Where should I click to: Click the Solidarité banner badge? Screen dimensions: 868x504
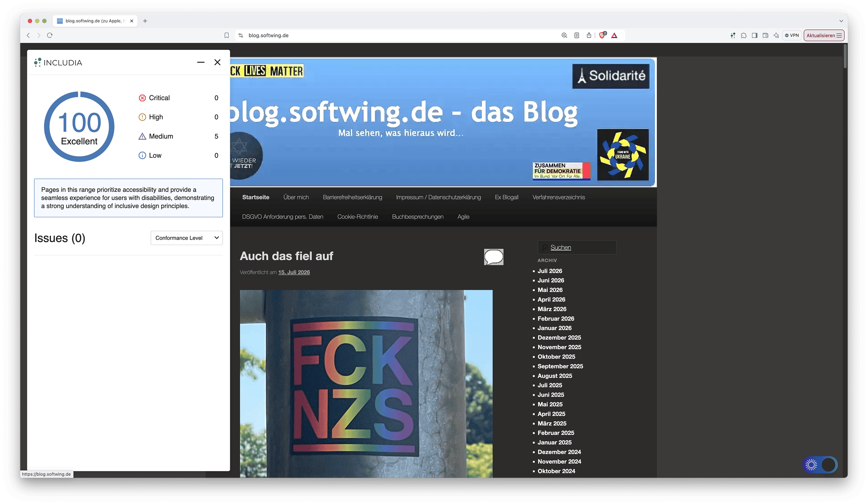click(x=611, y=76)
